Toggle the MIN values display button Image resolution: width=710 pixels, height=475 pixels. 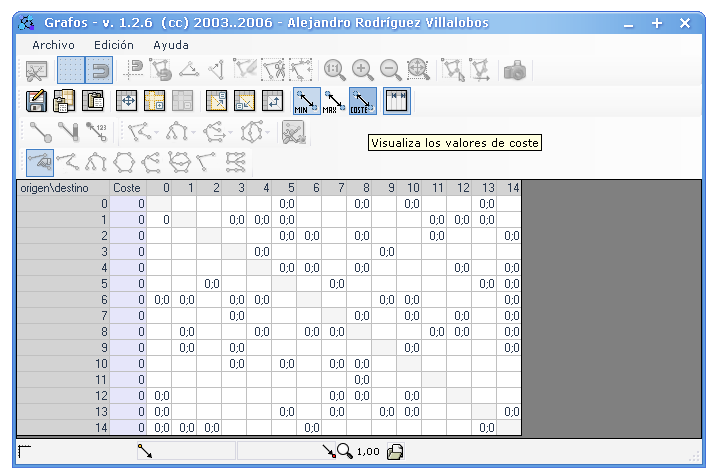306,101
